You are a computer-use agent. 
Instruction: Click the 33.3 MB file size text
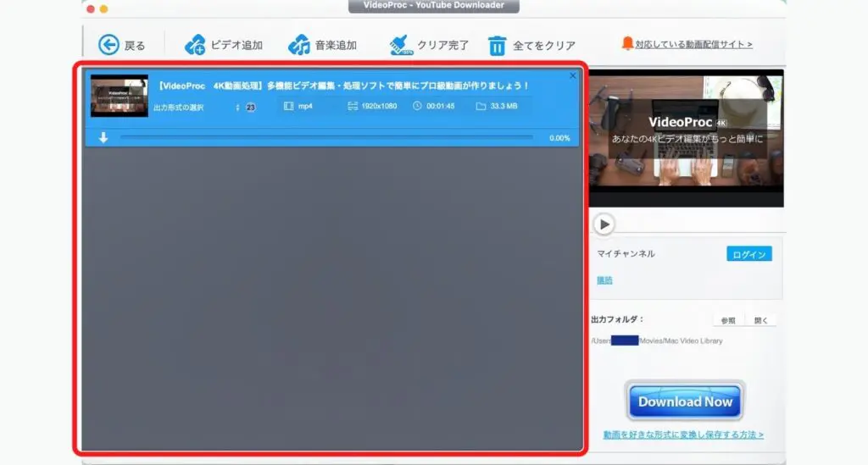(504, 106)
